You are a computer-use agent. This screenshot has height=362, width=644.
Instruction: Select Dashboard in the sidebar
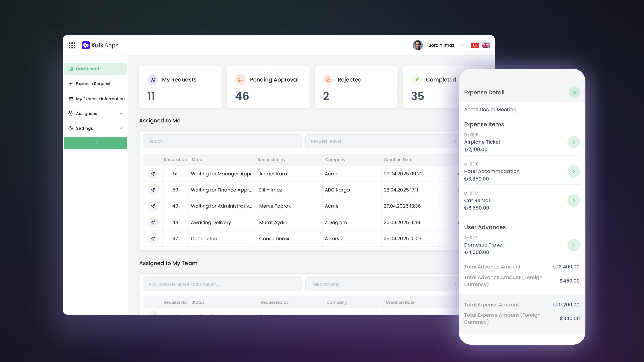point(95,69)
